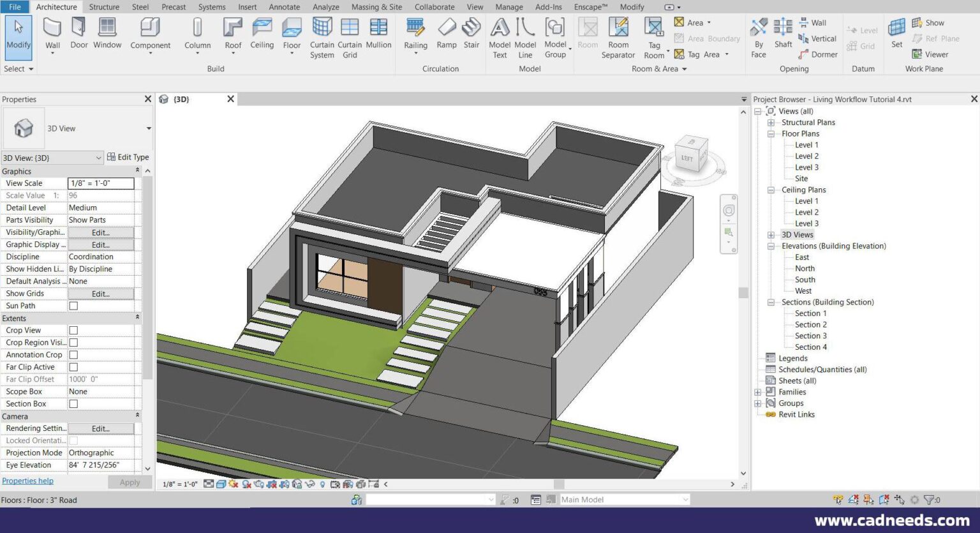The width and height of the screenshot is (980, 533).
Task: Select the Floor tool
Action: pyautogui.click(x=292, y=33)
